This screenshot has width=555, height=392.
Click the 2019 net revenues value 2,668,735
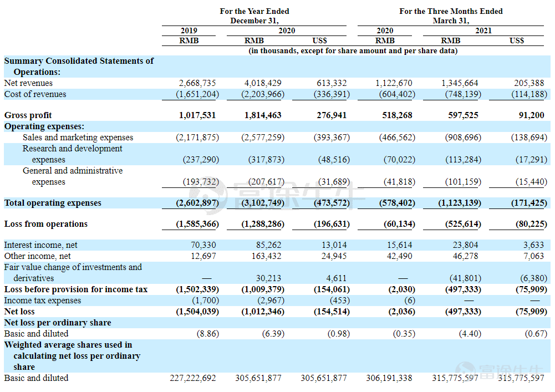[x=197, y=83]
